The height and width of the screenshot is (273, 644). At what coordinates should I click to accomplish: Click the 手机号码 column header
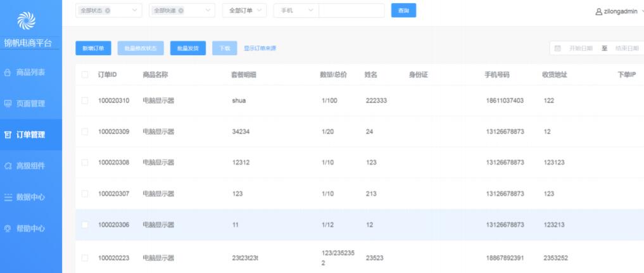[497, 75]
